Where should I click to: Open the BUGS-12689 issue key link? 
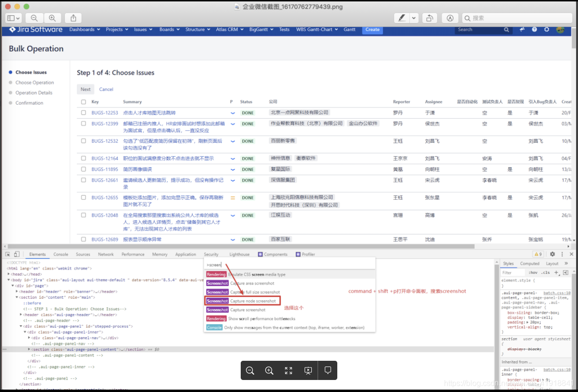point(105,239)
